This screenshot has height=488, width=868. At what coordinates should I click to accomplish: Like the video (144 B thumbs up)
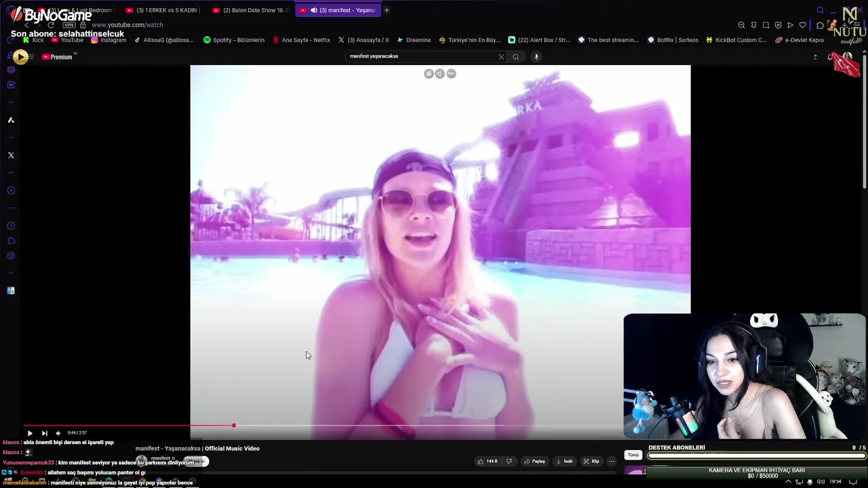point(488,462)
